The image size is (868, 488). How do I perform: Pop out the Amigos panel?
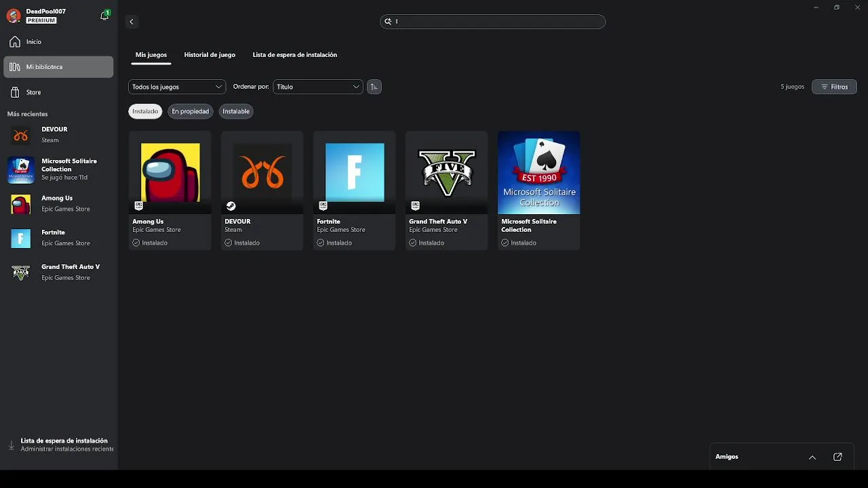point(837,457)
